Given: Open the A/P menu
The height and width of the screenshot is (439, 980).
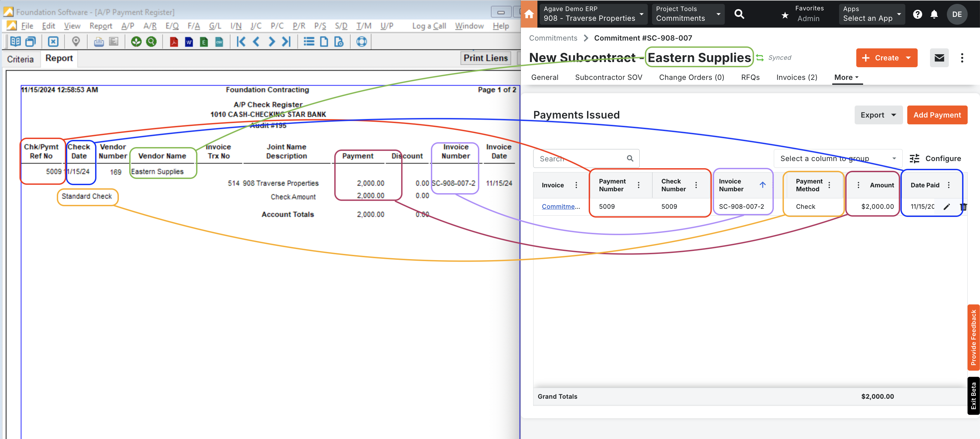Looking at the screenshot, I should (x=127, y=26).
